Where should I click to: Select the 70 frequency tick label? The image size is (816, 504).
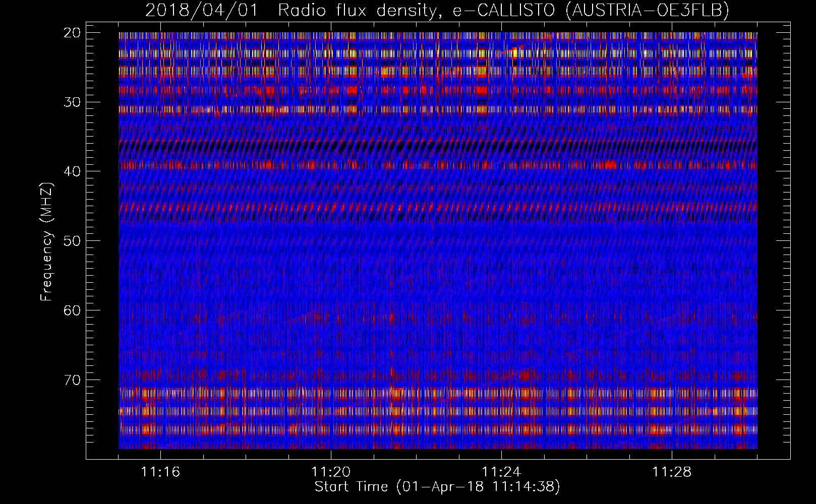73,380
